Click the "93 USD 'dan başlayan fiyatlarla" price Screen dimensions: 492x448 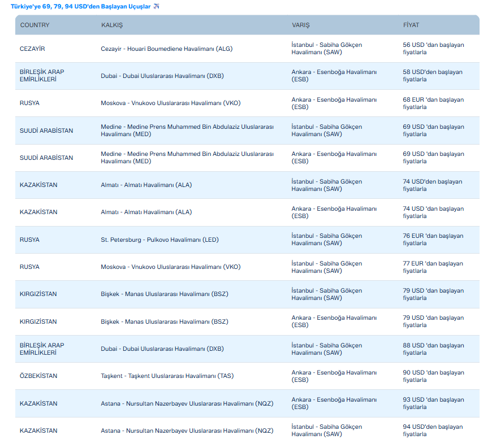click(x=433, y=403)
